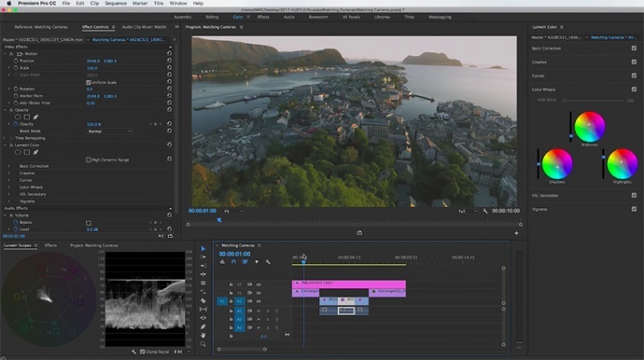Lock video track V2
This screenshot has width=644, height=360.
[x=231, y=293]
